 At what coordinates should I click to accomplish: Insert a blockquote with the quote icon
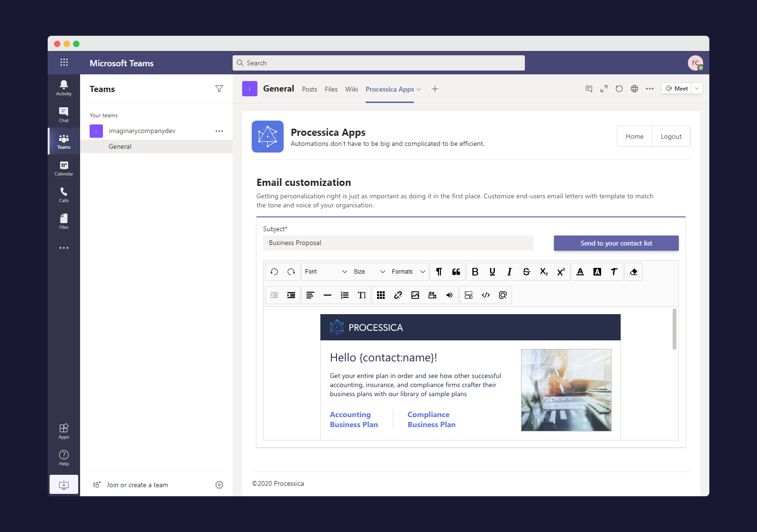click(x=456, y=272)
